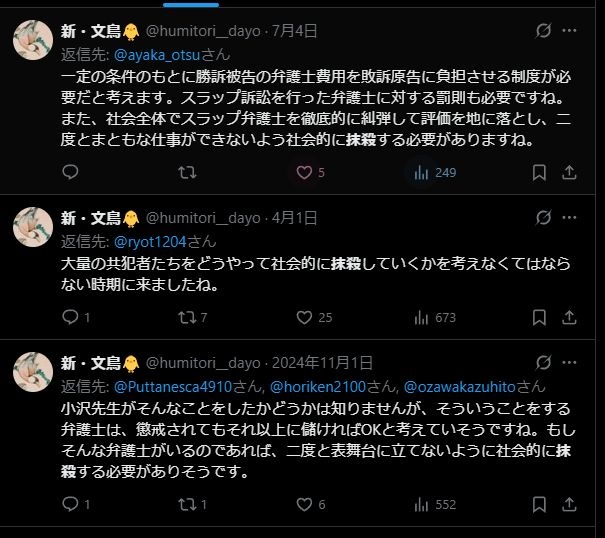Like the tweet with 6 likes
This screenshot has height=538, width=605.
(305, 504)
